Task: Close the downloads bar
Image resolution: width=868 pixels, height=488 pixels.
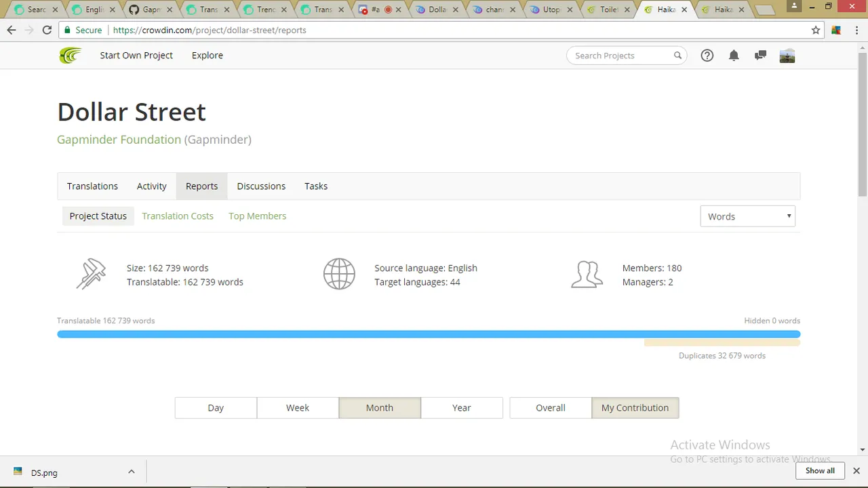Action: tap(856, 470)
